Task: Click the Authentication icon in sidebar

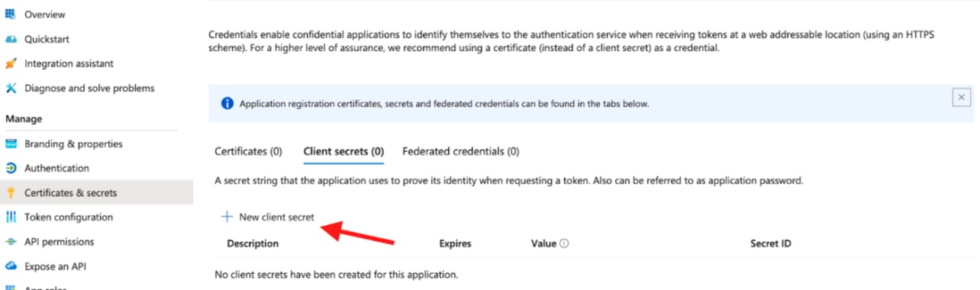Action: coord(11,168)
